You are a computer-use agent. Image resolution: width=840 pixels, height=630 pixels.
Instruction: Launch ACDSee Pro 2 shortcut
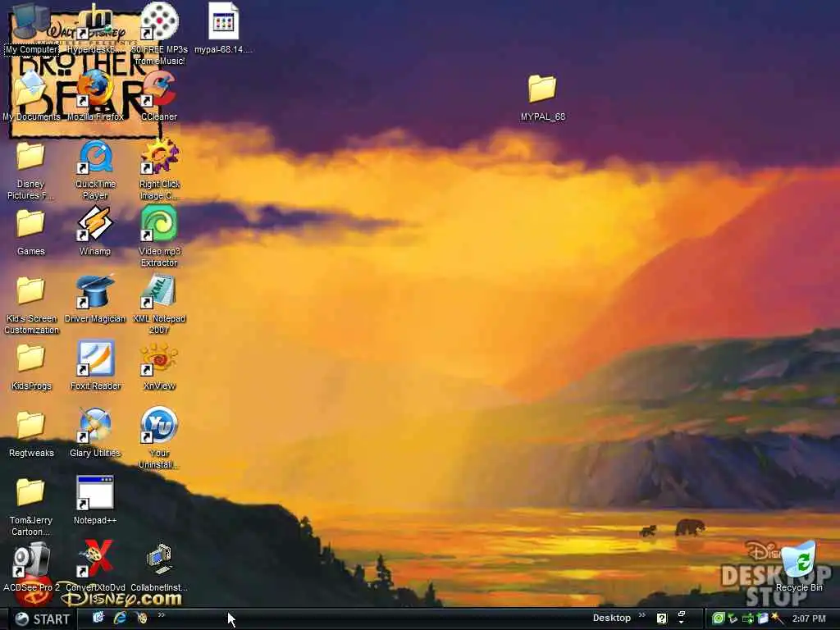coord(31,567)
